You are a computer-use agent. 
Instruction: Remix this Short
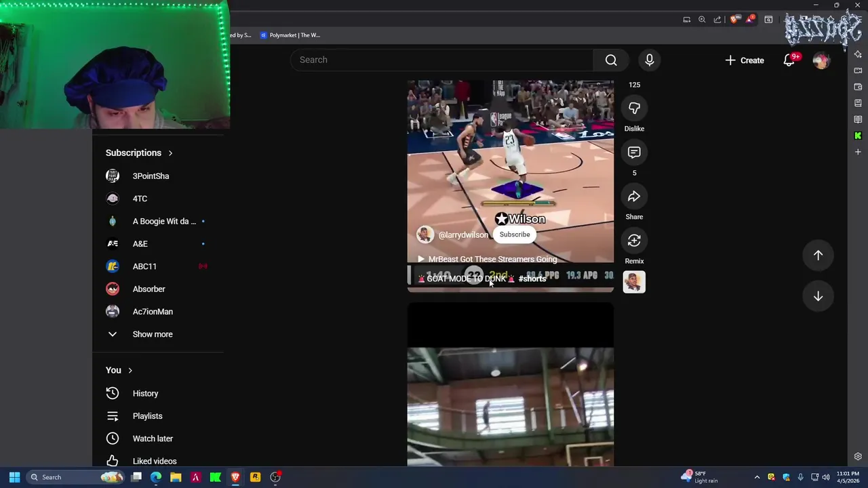[634, 241]
